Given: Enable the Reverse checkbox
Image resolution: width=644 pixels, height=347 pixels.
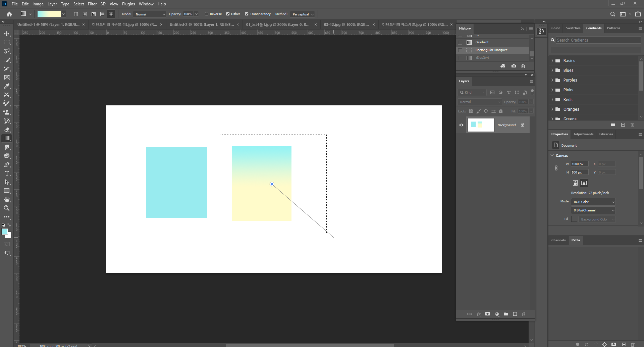Looking at the screenshot, I should coord(207,14).
